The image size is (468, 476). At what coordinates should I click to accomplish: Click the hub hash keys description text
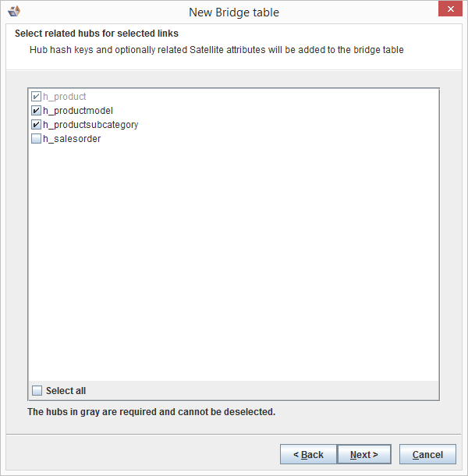(216, 49)
